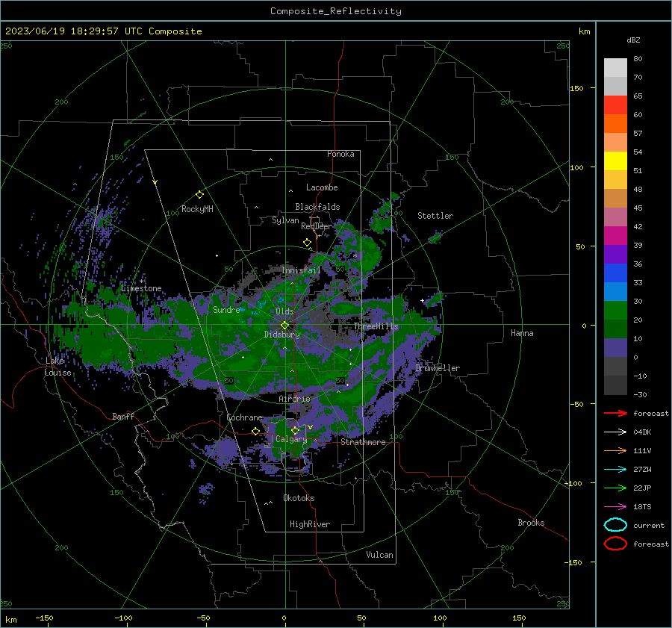The image size is (672, 628).
Task: Click the cyan current ellipse legend icon
Action: click(x=615, y=525)
